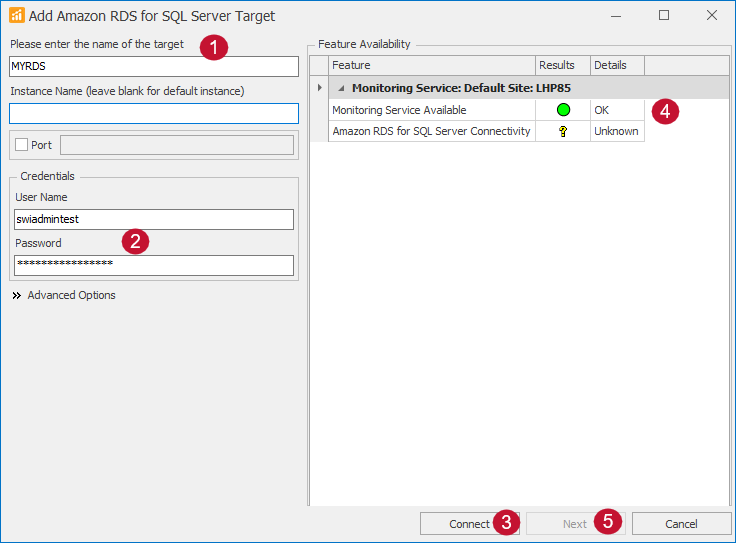Collapse the Monitoring Service: Default Site: LHP85 group

pyautogui.click(x=341, y=88)
